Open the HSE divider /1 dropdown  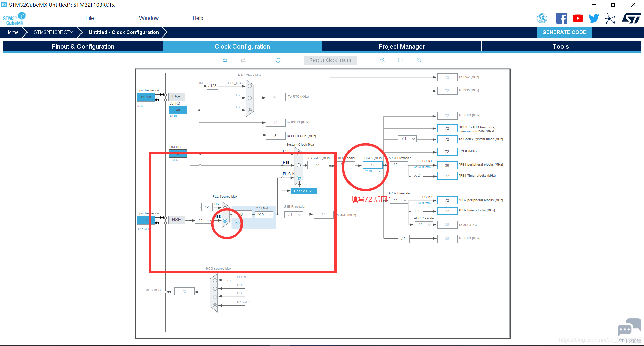(x=204, y=220)
